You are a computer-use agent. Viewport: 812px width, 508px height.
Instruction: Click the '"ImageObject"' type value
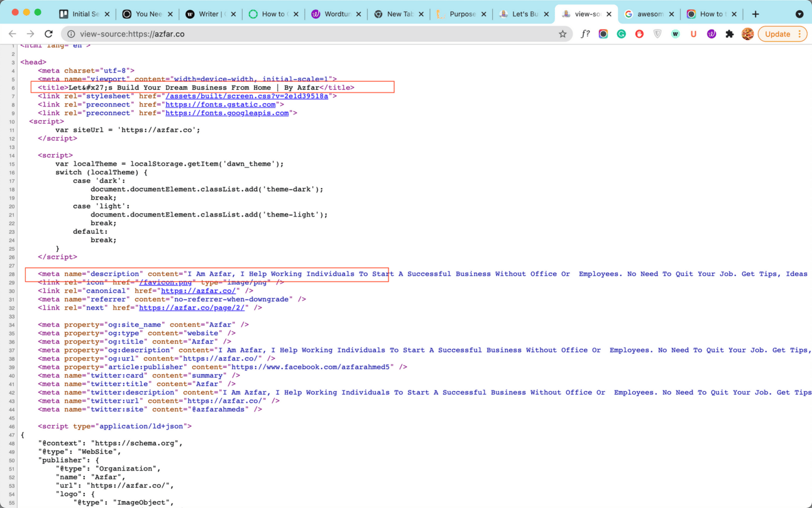coord(144,502)
